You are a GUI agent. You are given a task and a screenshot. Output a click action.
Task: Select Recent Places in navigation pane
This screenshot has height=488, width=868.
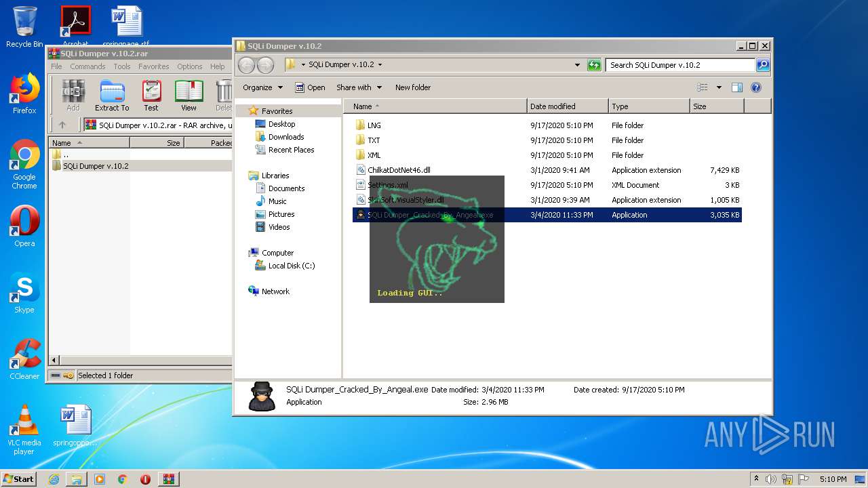tap(291, 150)
